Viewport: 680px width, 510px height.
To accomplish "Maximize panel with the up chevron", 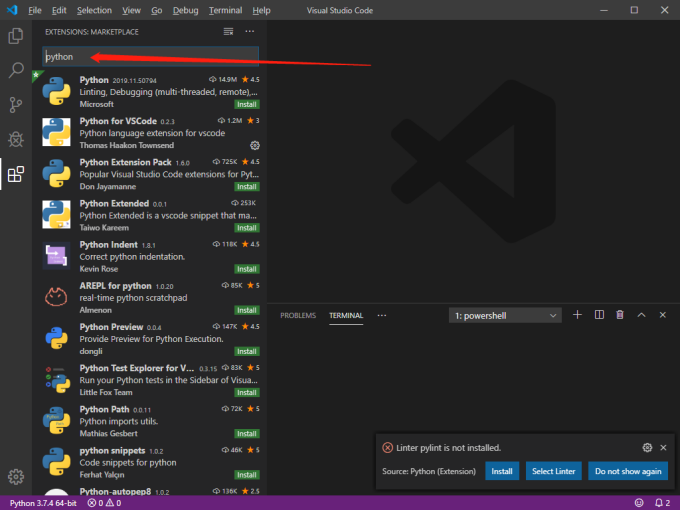I will (641, 315).
